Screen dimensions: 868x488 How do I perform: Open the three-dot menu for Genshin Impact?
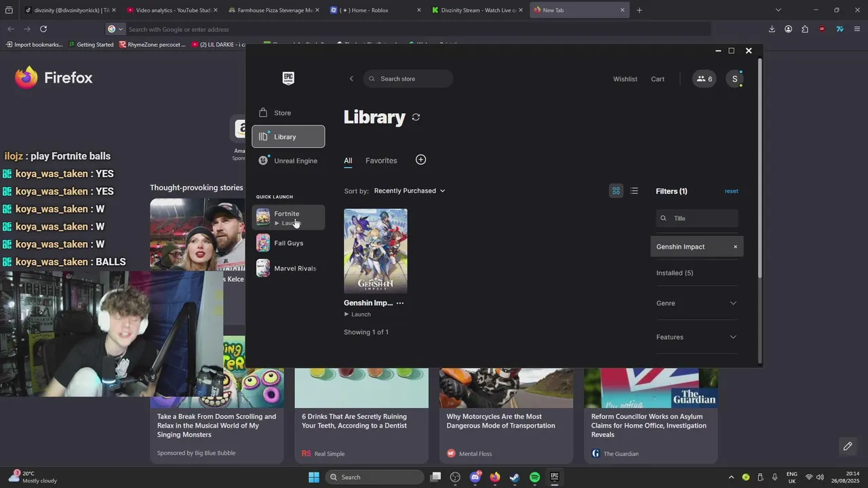pyautogui.click(x=400, y=303)
